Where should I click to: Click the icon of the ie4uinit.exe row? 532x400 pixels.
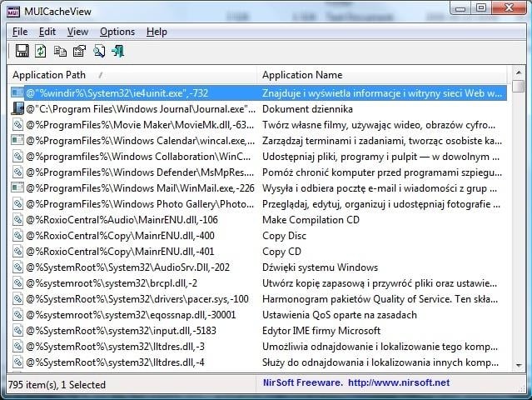pos(17,92)
